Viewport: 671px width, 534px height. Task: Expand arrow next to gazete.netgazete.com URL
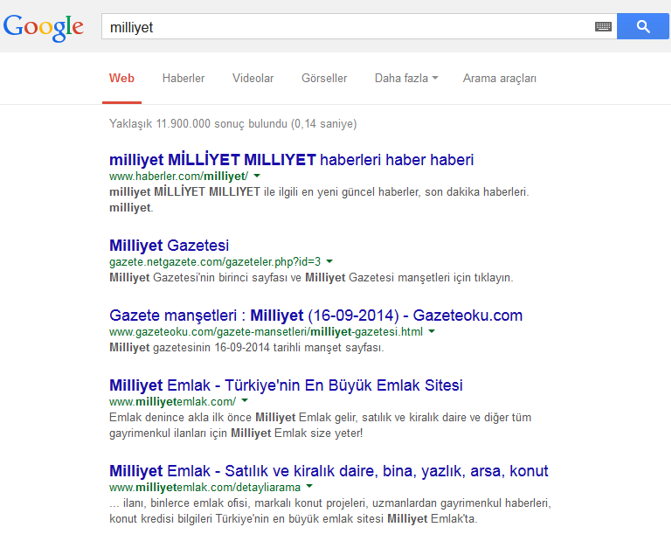330,261
